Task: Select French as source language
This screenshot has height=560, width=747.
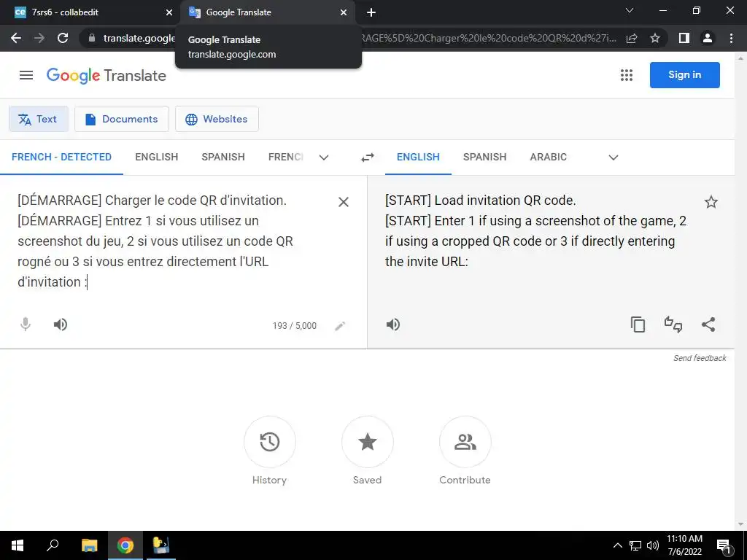Action: (285, 157)
